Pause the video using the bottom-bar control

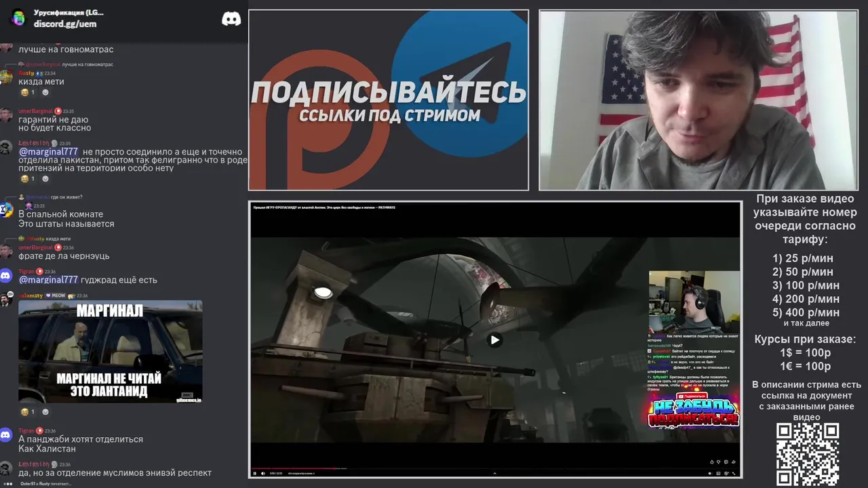click(x=255, y=473)
